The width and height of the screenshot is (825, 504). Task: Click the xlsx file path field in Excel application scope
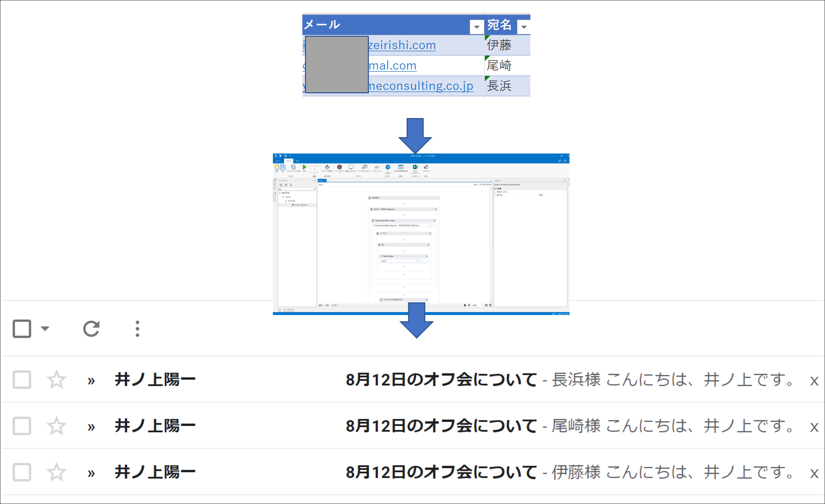tap(401, 225)
